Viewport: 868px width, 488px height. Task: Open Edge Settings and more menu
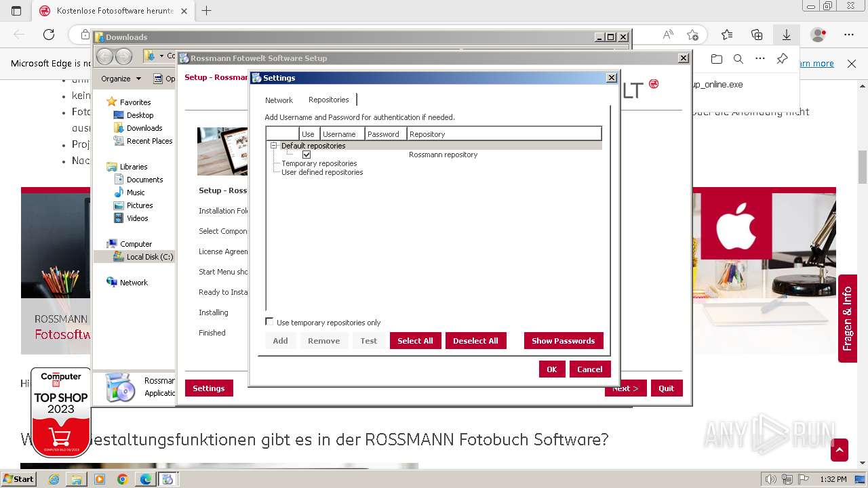(849, 35)
